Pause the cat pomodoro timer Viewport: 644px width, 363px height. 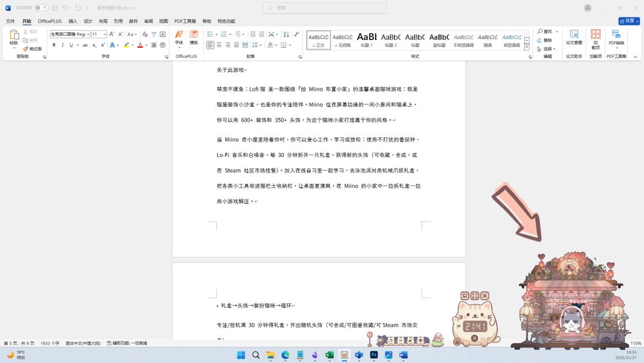(x=475, y=338)
